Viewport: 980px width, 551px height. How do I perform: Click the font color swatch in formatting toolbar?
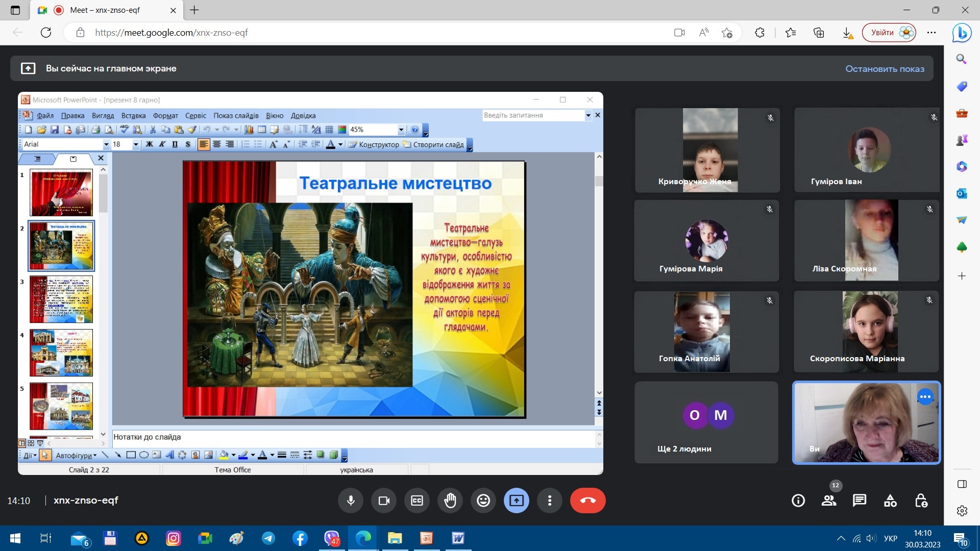pyautogui.click(x=331, y=144)
